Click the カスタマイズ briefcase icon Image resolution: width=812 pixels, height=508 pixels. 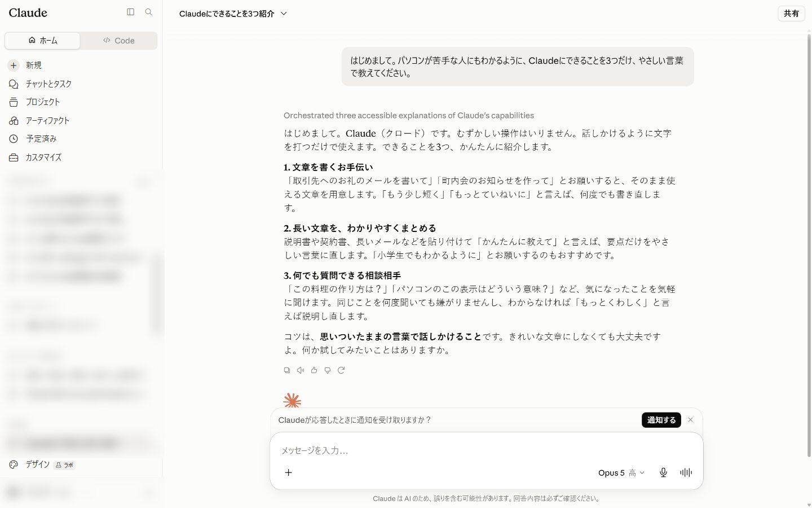(14, 157)
